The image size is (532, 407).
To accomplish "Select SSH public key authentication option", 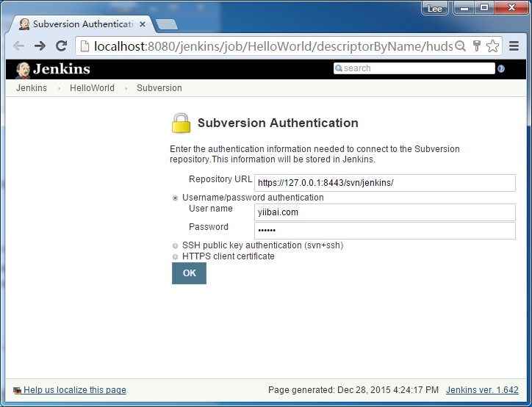I will tap(175, 245).
